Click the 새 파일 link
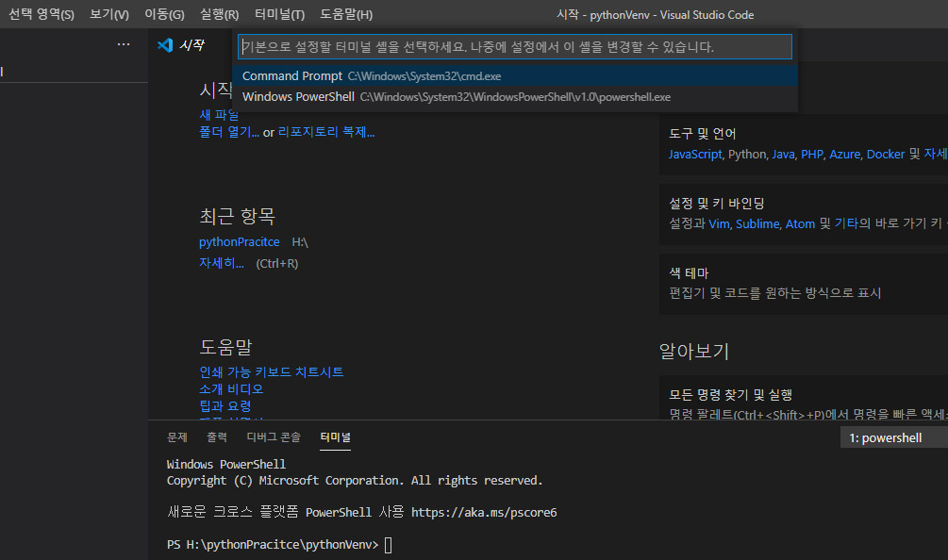 (219, 114)
